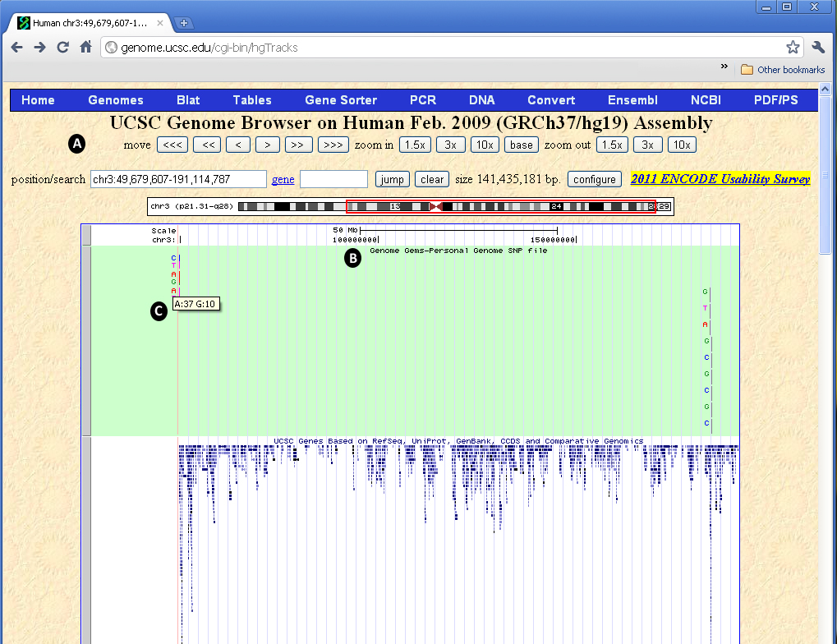The height and width of the screenshot is (644, 837).
Task: Move far left with <<< button
Action: coord(173,145)
